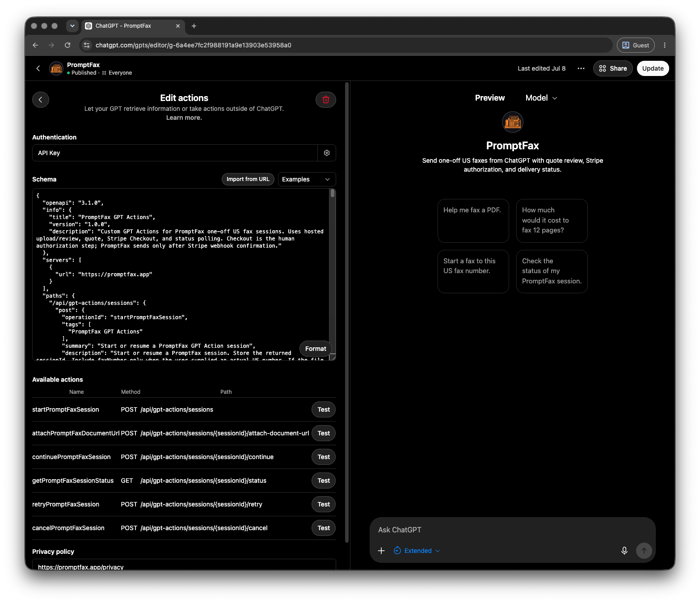700x603 pixels.
Task: Open a new browser tab
Action: coord(194,26)
